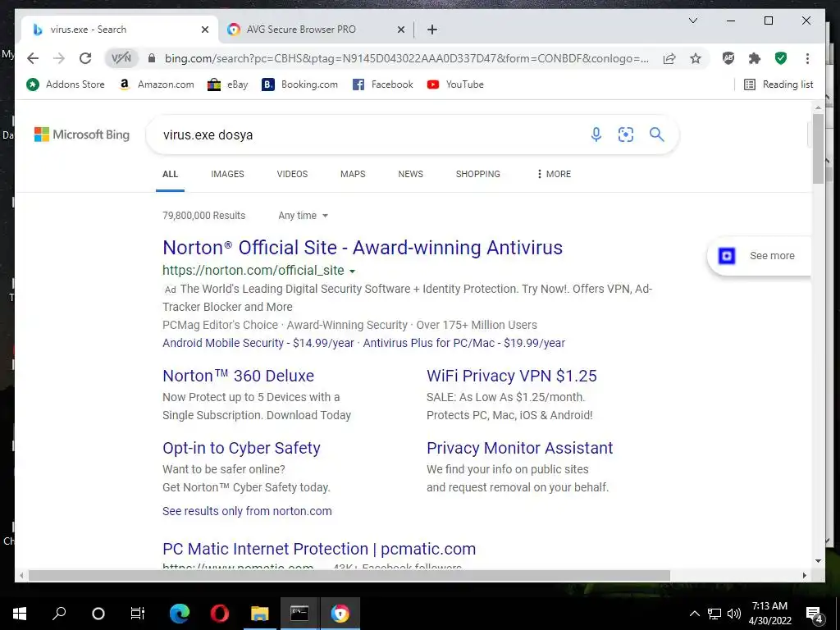Switch to the SHOPPING tab
Viewport: 840px width, 630px height.
(x=478, y=174)
